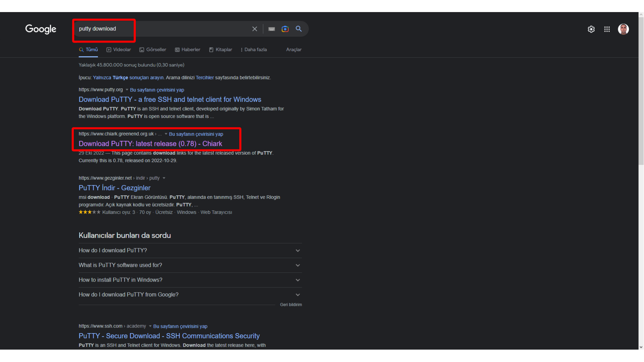644x362 pixels.
Task: Switch to Kitaplar tab
Action: pos(221,50)
